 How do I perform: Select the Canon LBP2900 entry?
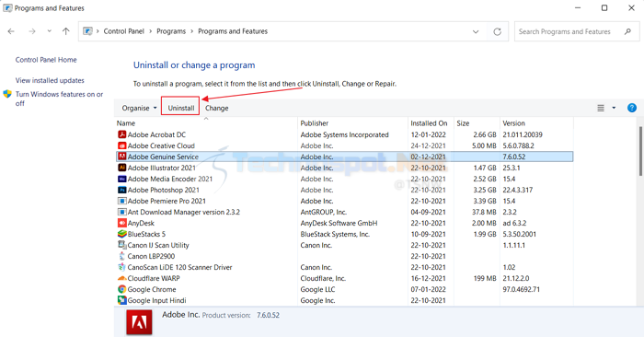344,256
